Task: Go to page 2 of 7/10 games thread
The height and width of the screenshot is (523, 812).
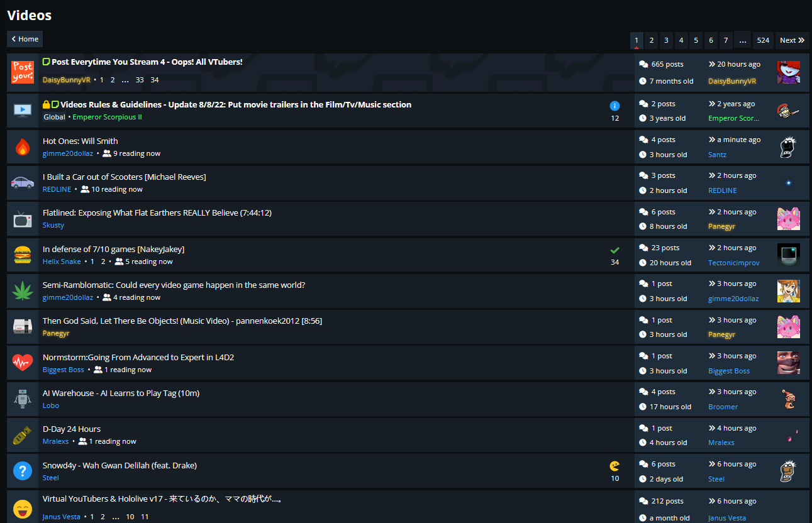Action: [103, 261]
